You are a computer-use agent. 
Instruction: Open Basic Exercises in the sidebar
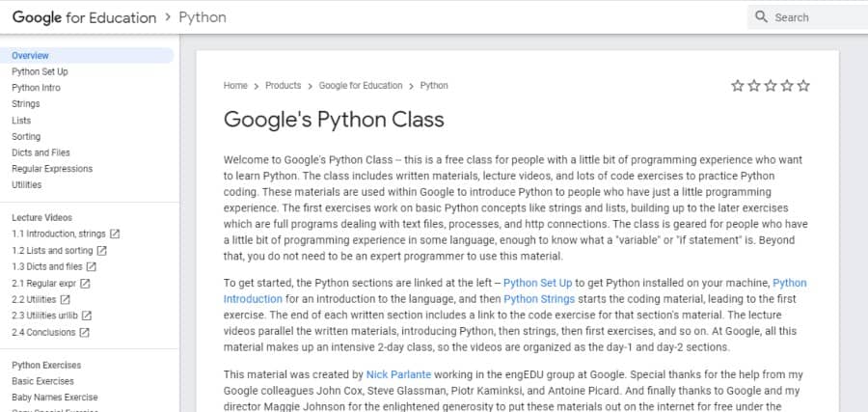tap(42, 381)
